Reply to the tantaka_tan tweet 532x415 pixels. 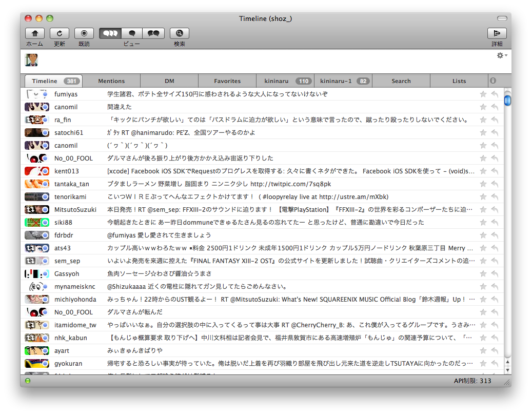(x=495, y=184)
